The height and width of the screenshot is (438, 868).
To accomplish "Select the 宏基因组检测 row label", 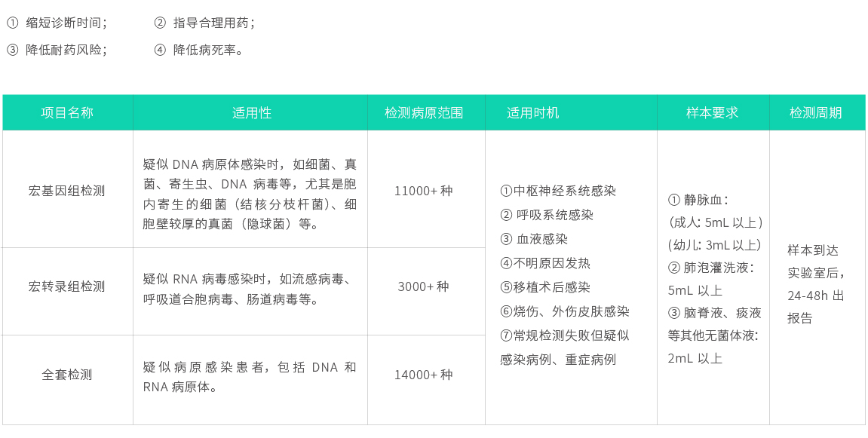I will [x=67, y=191].
